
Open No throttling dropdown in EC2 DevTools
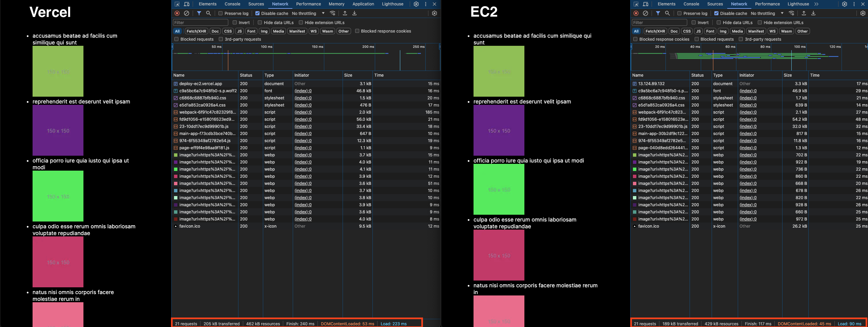pos(767,14)
